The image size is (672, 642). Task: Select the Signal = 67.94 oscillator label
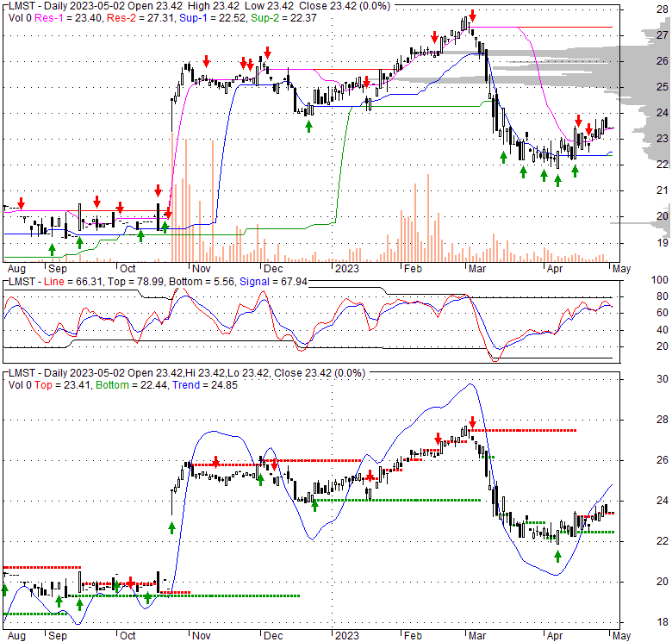[x=273, y=282]
